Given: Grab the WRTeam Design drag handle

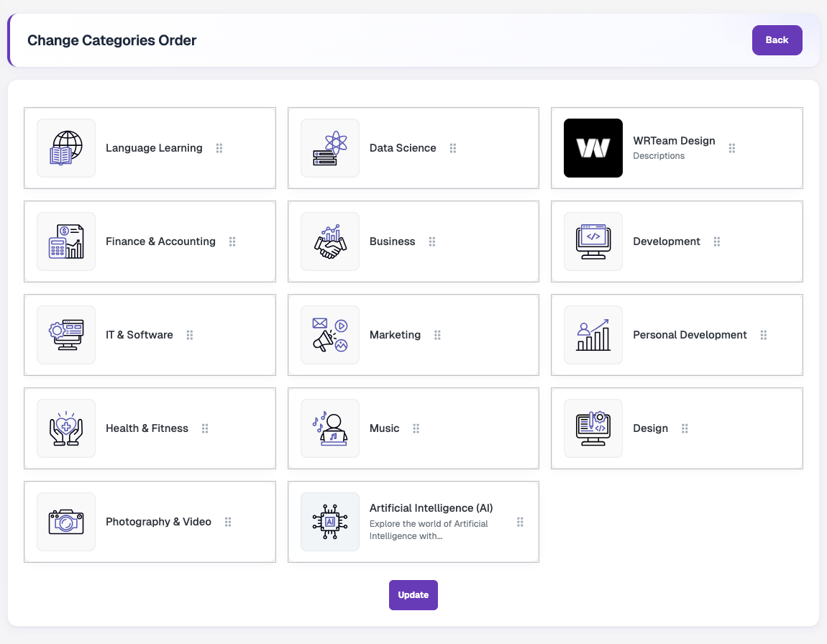Looking at the screenshot, I should [732, 148].
